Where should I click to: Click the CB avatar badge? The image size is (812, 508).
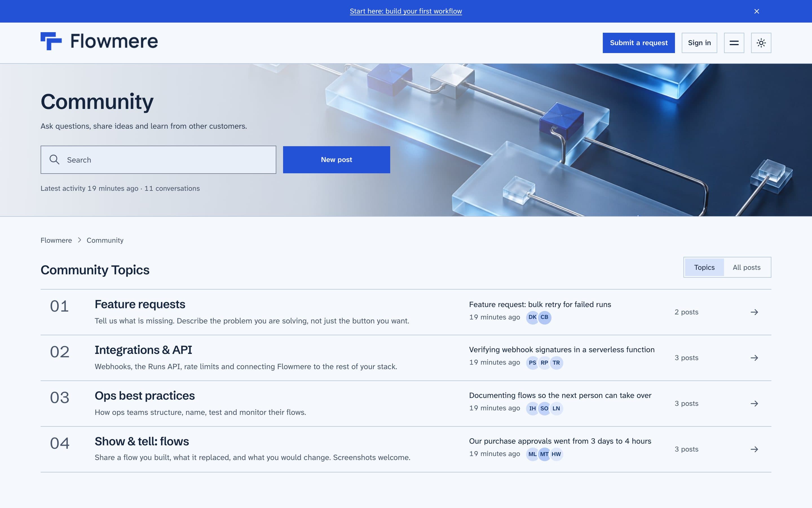click(544, 317)
